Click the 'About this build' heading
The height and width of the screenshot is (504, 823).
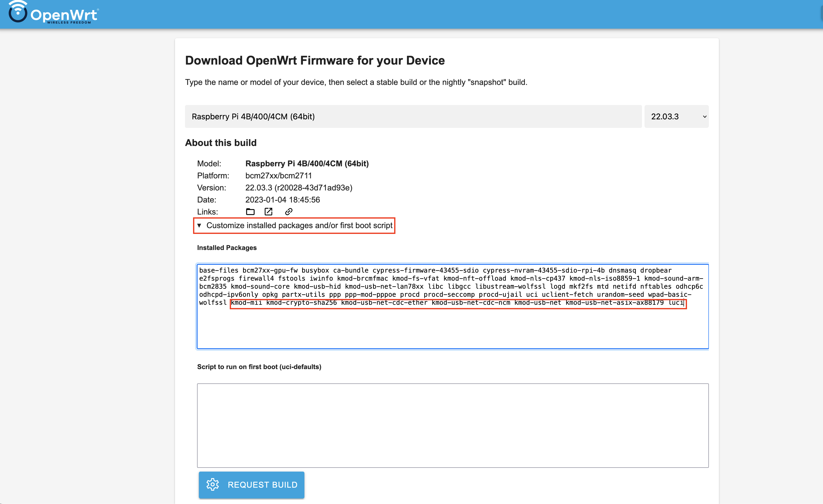pyautogui.click(x=221, y=143)
